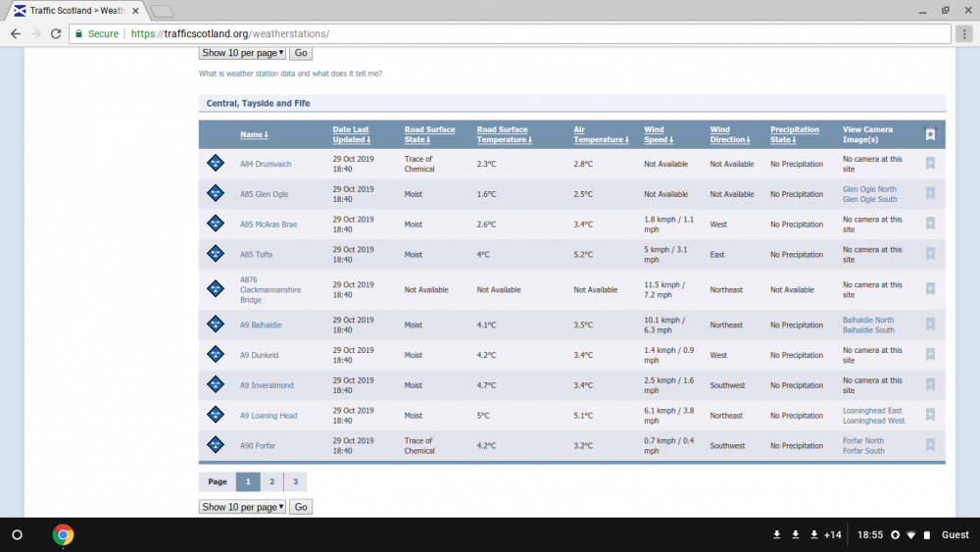Bookmark the A9 Loaning Head station
This screenshot has height=552, width=980.
click(x=930, y=415)
